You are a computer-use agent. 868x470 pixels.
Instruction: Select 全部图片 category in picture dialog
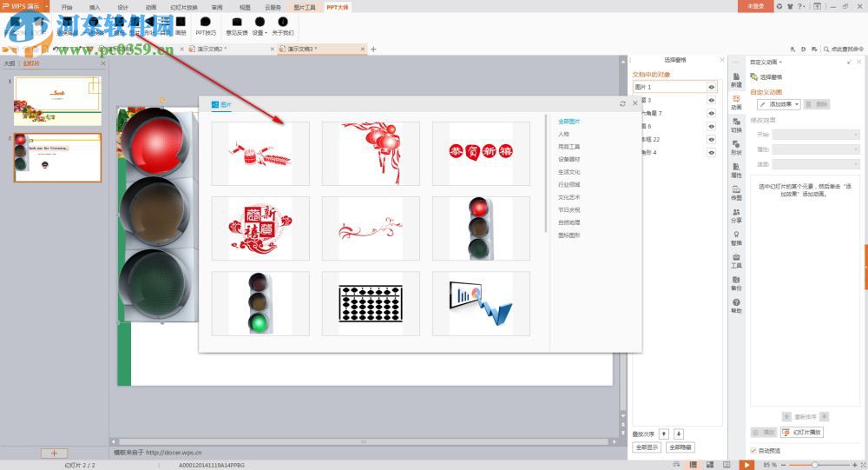pyautogui.click(x=569, y=122)
